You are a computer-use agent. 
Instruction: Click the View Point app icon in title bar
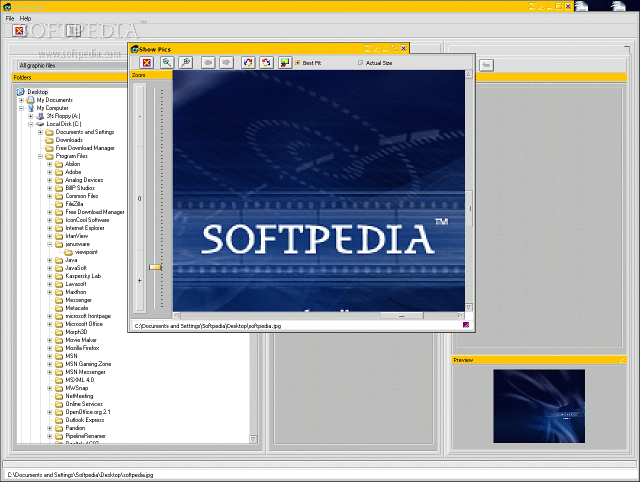tap(7, 7)
